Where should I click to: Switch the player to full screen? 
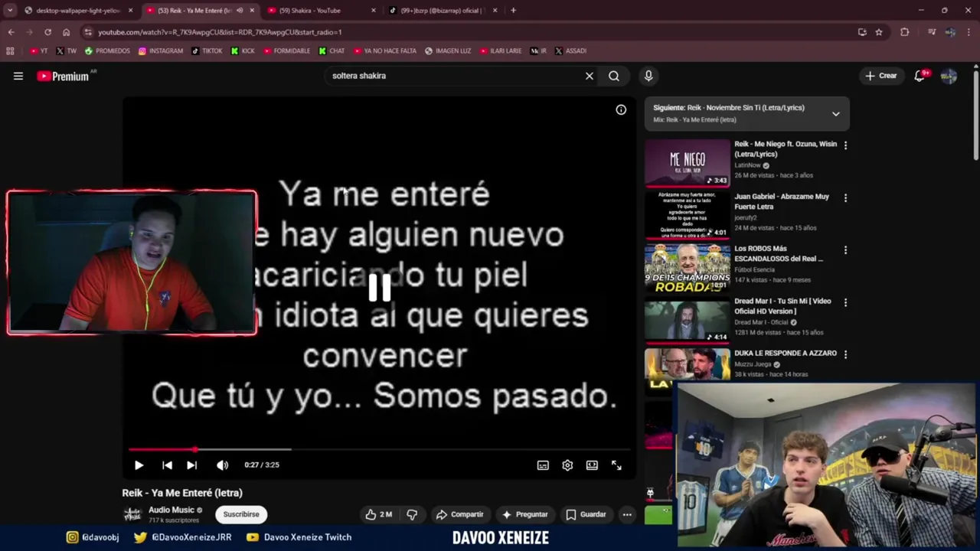[616, 465]
